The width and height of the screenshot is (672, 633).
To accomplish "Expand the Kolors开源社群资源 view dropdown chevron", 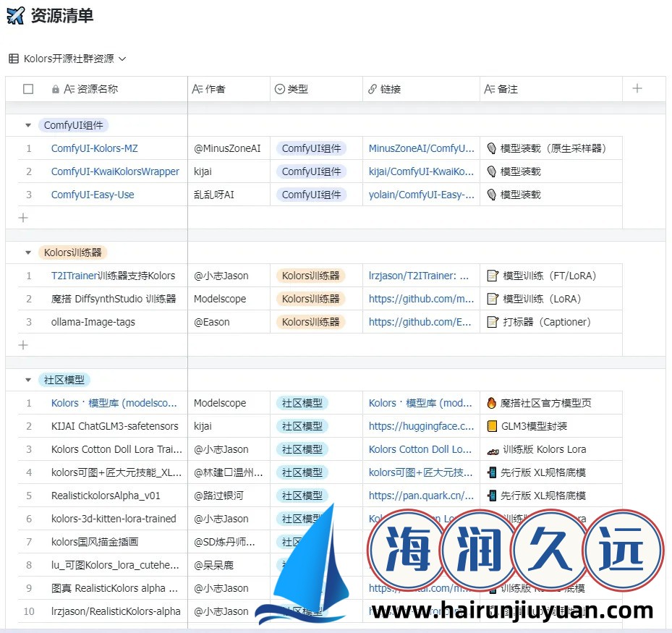I will click(122, 59).
